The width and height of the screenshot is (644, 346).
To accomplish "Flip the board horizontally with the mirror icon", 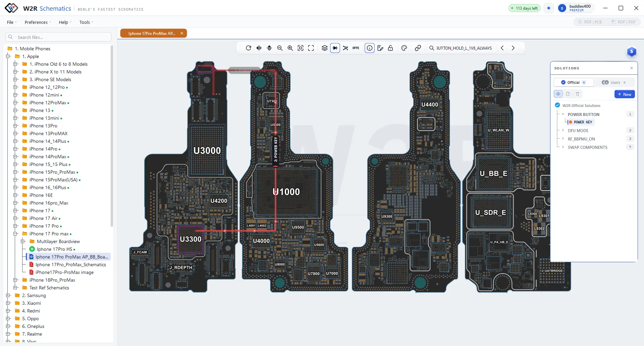I will 259,48.
